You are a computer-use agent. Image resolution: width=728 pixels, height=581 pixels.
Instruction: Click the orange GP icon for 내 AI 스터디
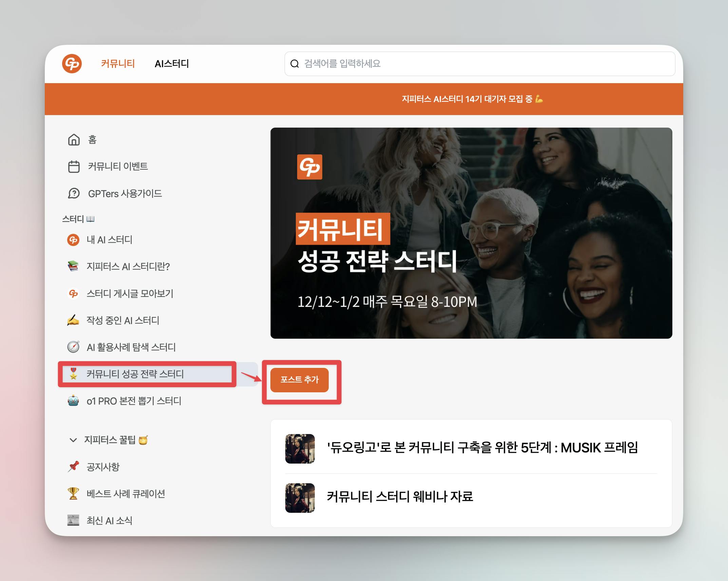point(73,240)
